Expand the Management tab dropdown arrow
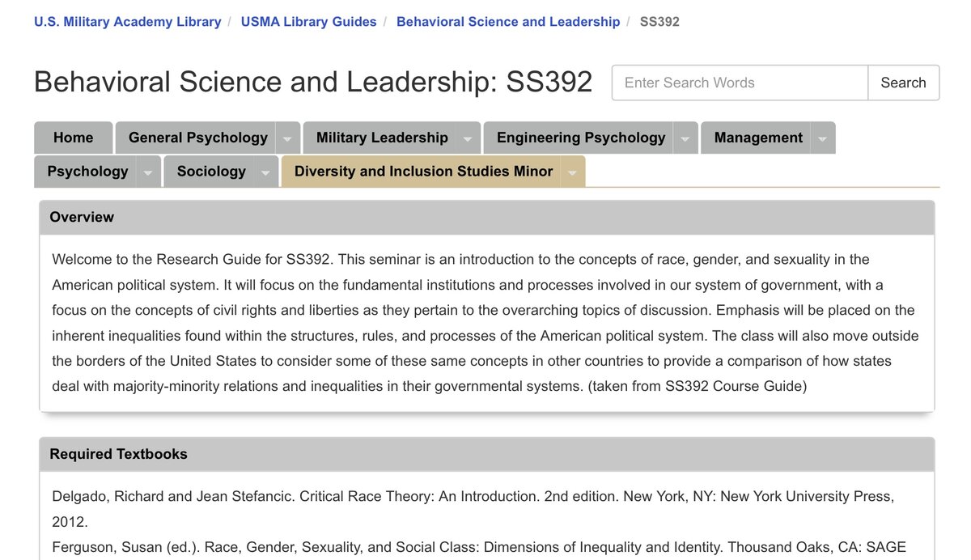971x560 pixels. (x=823, y=138)
